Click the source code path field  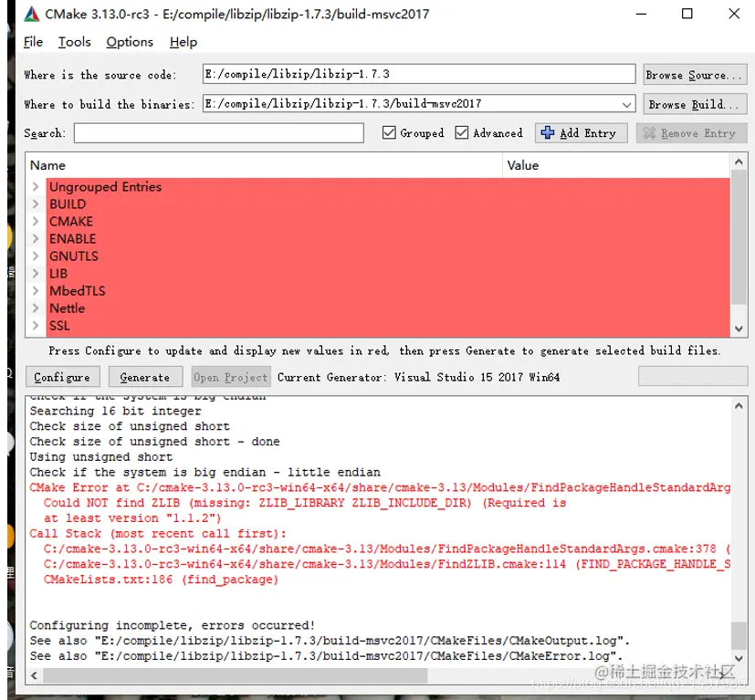pos(419,74)
